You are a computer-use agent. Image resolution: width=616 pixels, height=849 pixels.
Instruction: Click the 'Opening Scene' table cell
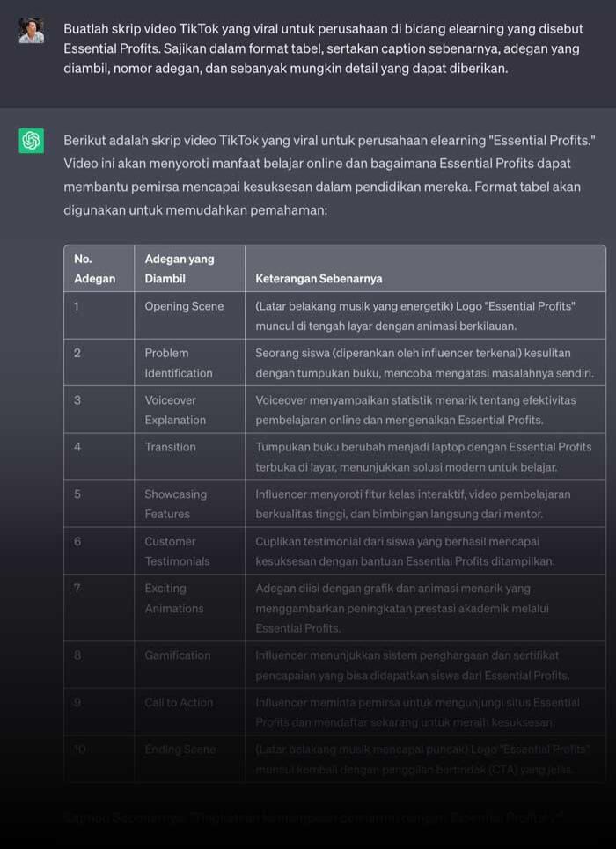tap(189, 316)
